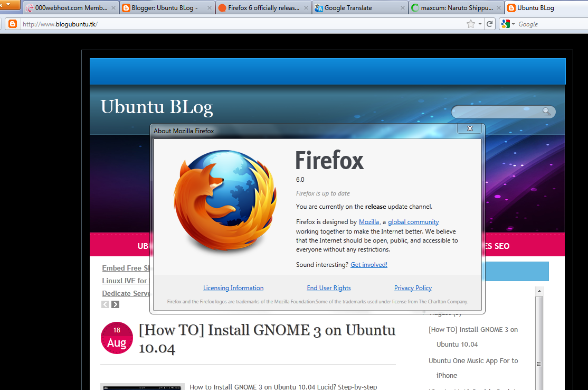Click the Ubuntu BLog site title
Image resolution: width=588 pixels, height=390 pixels.
157,107
